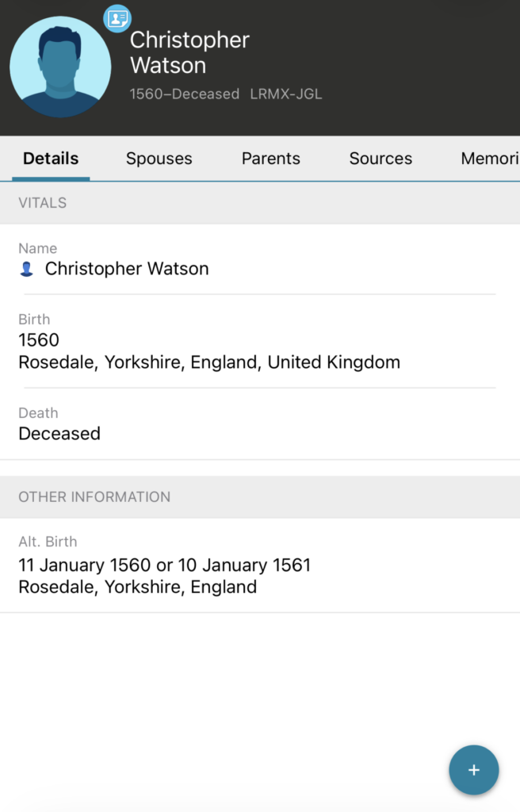Tap the blue plus add button
The width and height of the screenshot is (520, 812).
(x=473, y=770)
